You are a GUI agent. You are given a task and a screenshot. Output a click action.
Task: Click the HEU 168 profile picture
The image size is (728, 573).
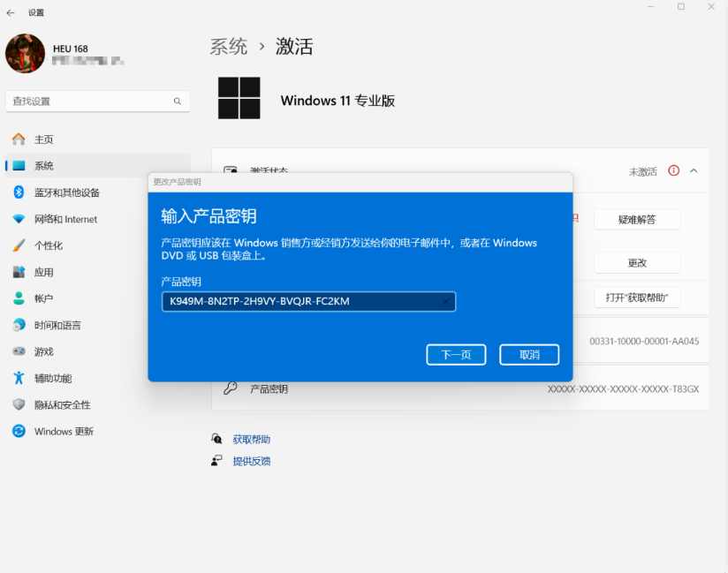pyautogui.click(x=25, y=54)
